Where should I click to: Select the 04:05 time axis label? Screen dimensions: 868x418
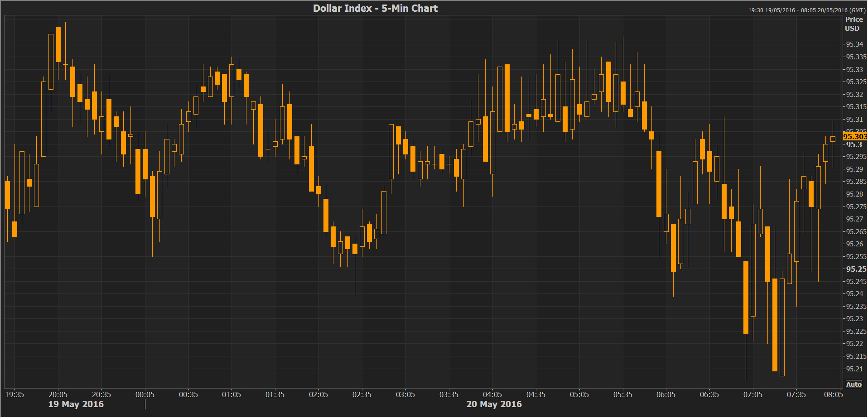[492, 394]
